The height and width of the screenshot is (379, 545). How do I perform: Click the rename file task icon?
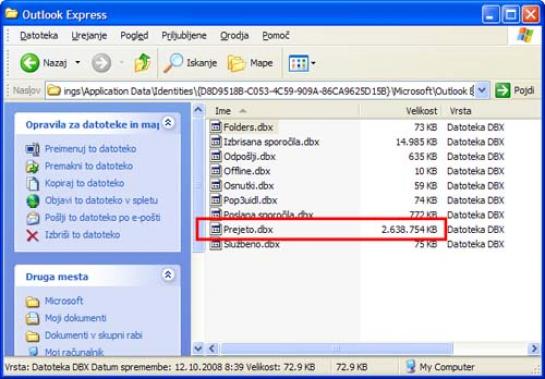[33, 150]
